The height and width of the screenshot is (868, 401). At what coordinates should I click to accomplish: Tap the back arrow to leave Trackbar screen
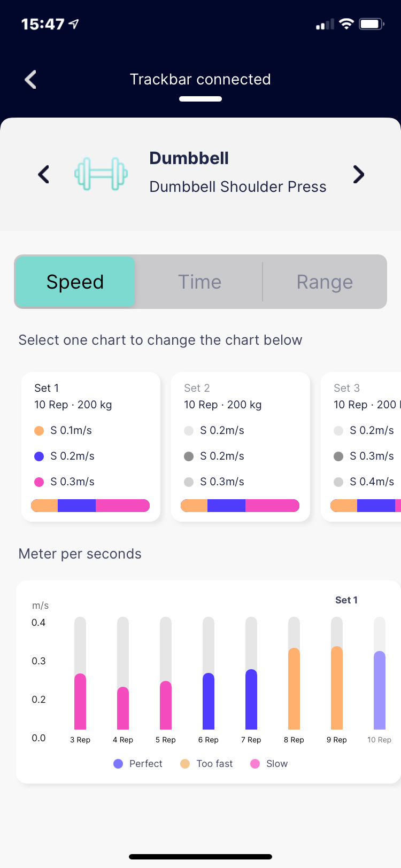coord(30,79)
